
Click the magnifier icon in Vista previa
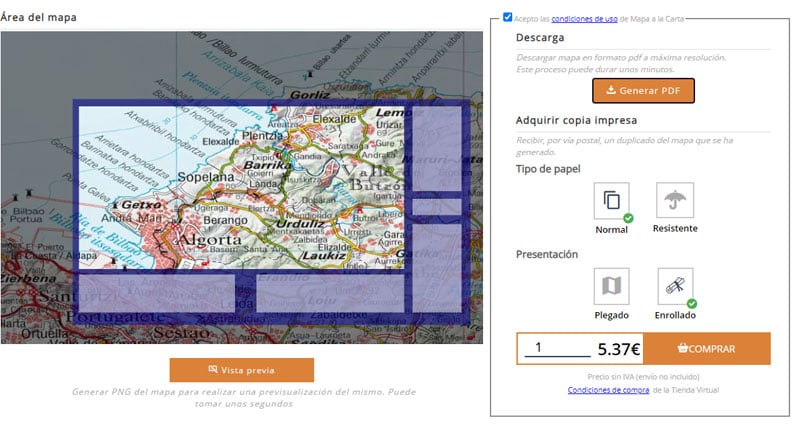[212, 370]
